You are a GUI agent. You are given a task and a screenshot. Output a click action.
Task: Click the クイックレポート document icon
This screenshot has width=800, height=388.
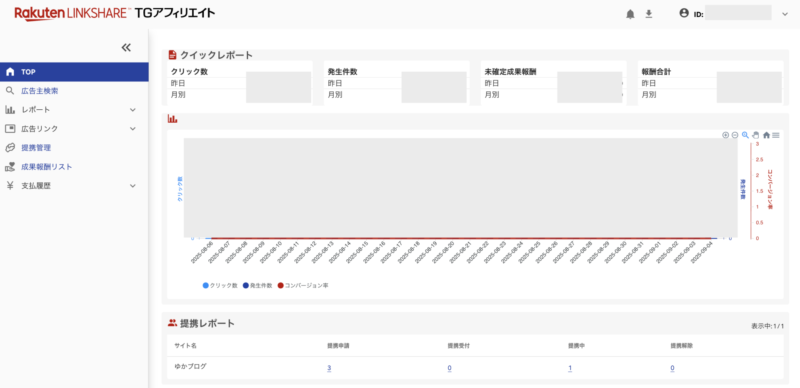[x=172, y=55]
